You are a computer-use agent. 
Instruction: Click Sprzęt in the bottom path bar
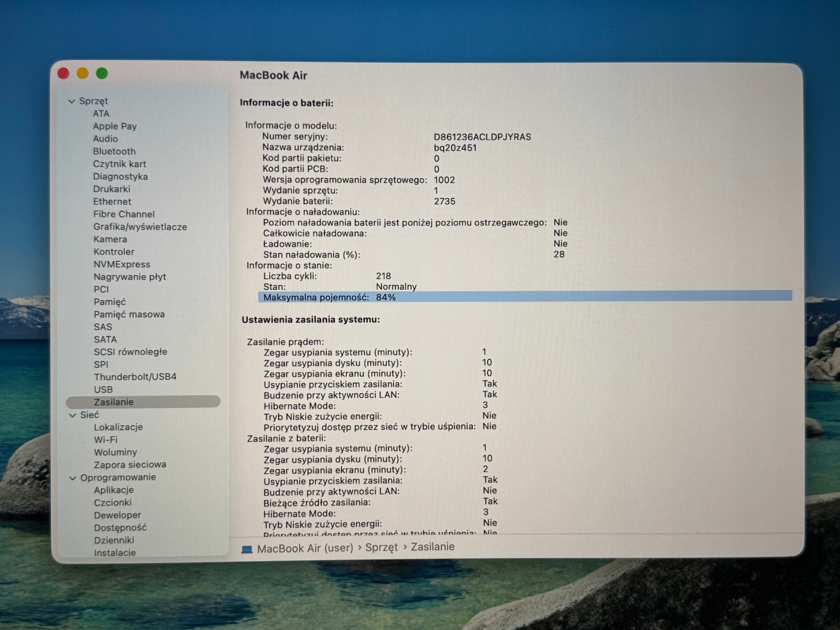click(x=381, y=548)
